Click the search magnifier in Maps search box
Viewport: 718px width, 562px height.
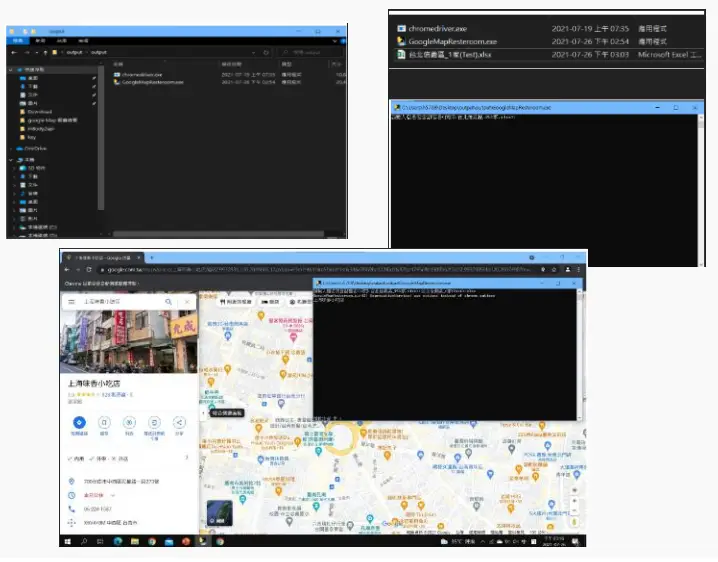[x=168, y=301]
